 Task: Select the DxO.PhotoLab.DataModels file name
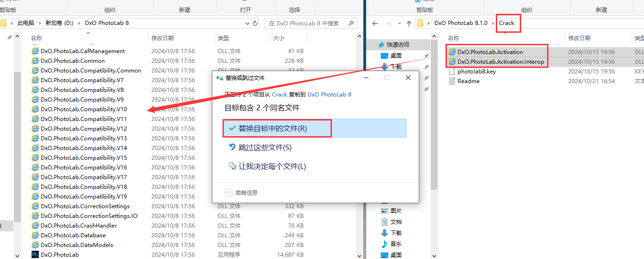(77, 245)
